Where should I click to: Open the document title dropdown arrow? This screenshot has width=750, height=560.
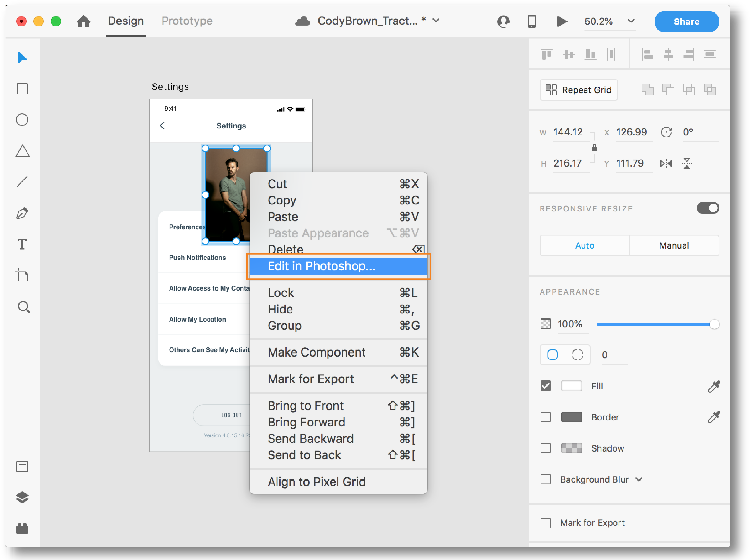(436, 21)
